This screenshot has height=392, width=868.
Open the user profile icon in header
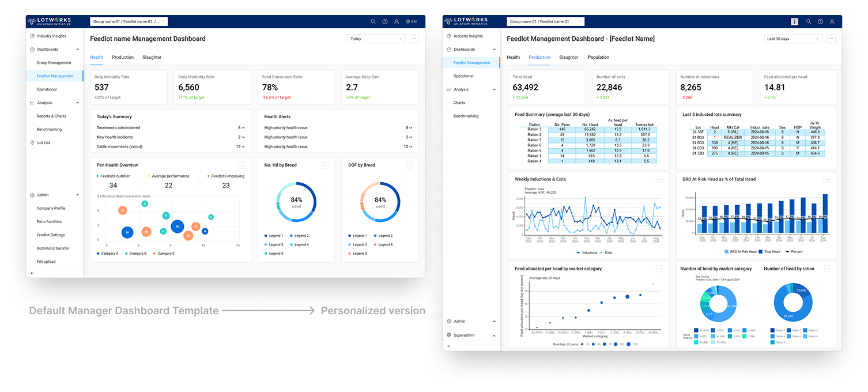coord(397,21)
